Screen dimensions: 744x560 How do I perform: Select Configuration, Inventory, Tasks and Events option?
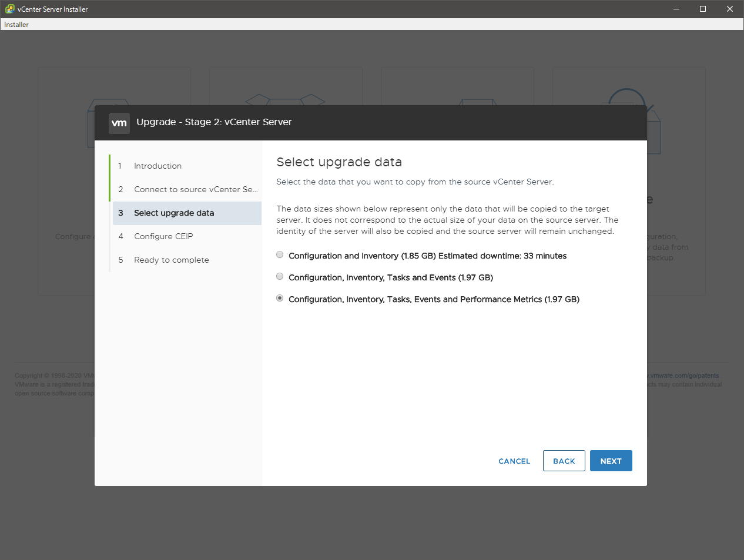pos(280,277)
